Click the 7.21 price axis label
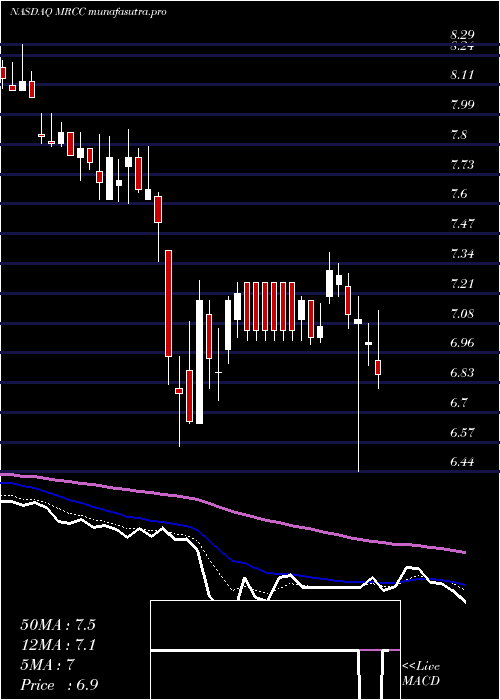The image size is (500, 700). (462, 283)
